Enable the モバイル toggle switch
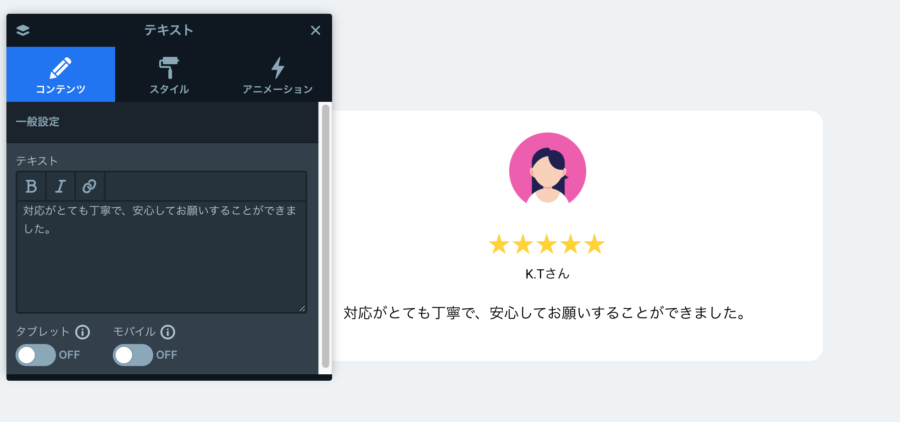The image size is (900, 422). [x=133, y=355]
